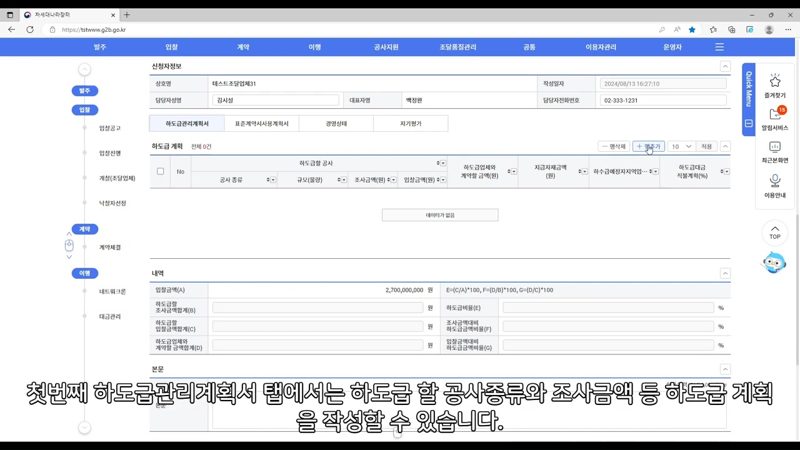Click the 행삭제 delete row button
Screen dimensions: 800x450
click(x=614, y=146)
